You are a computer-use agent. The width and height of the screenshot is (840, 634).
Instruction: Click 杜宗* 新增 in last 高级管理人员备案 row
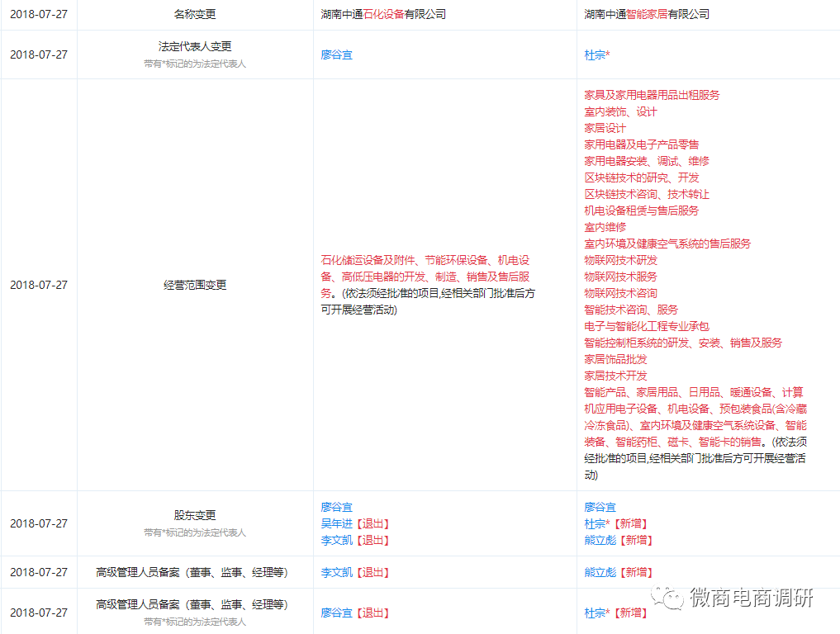point(597,613)
